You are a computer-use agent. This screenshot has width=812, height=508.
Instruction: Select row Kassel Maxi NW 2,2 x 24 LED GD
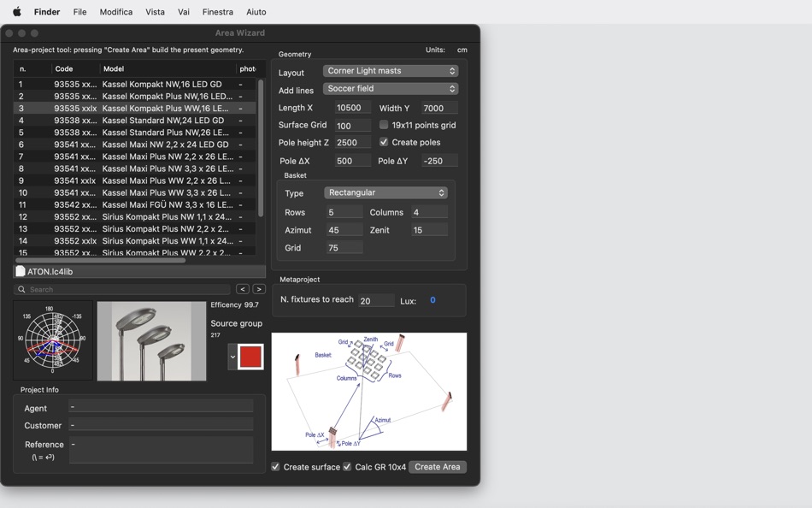click(x=135, y=145)
